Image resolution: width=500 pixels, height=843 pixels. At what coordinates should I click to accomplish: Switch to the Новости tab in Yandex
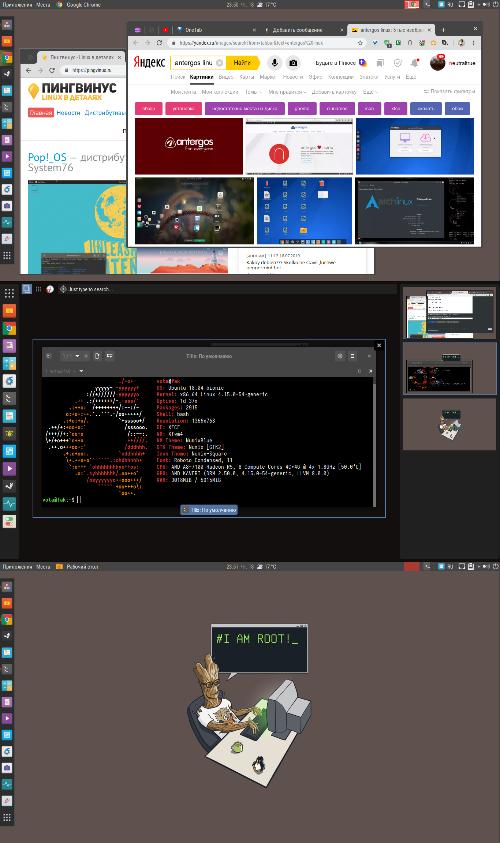point(292,77)
